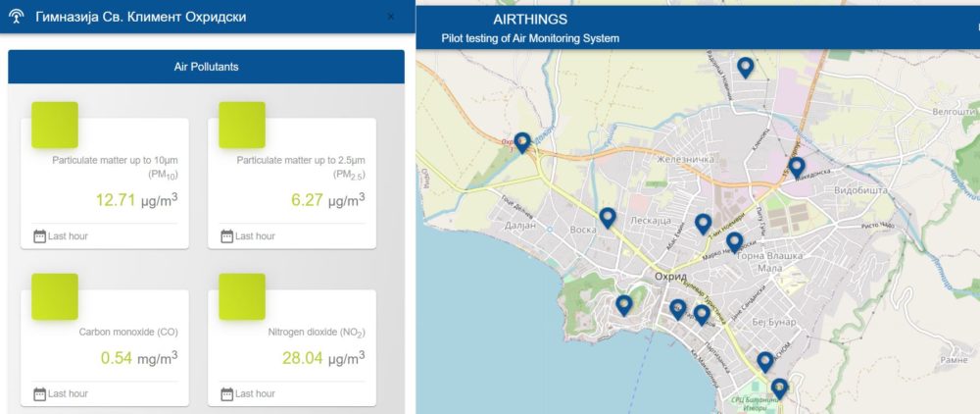980x414 pixels.
Task: Click the green Nitrogen dioxide status square
Action: click(242, 296)
